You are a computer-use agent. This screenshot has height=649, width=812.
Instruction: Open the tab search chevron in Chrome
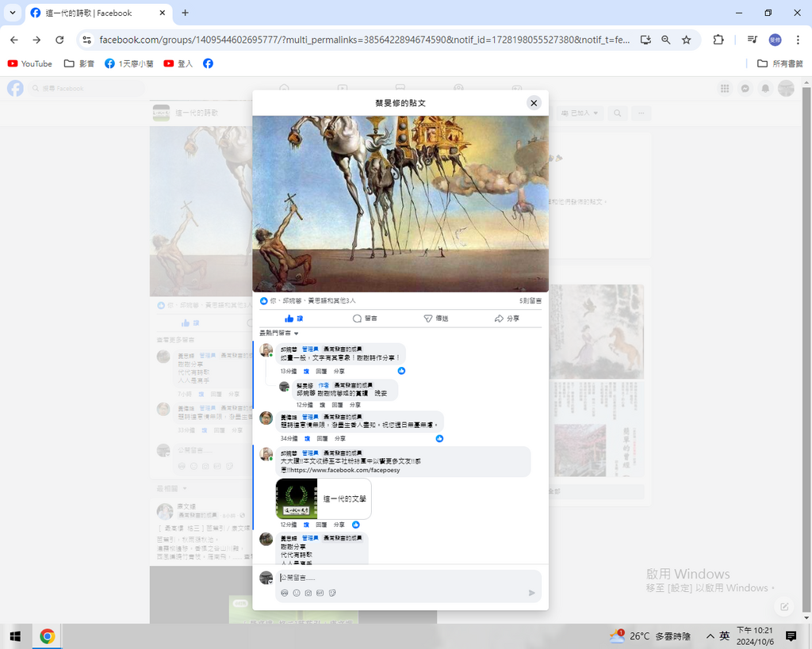[12, 13]
